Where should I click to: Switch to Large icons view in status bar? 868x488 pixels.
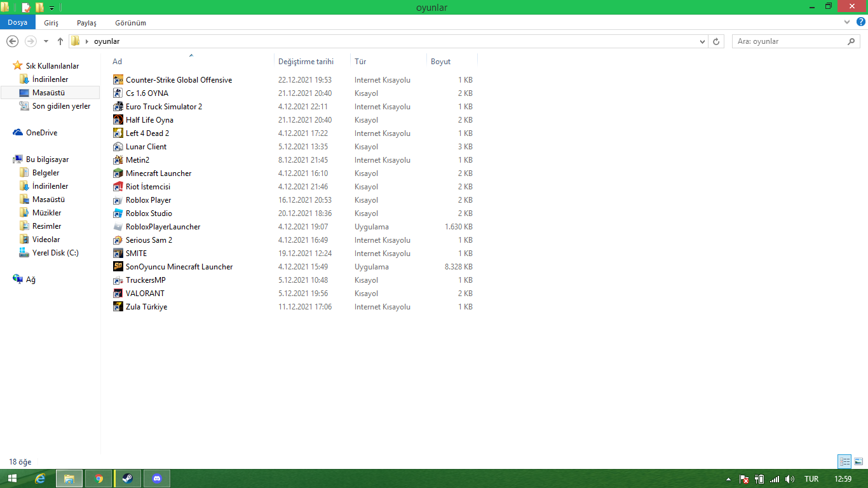(858, 462)
